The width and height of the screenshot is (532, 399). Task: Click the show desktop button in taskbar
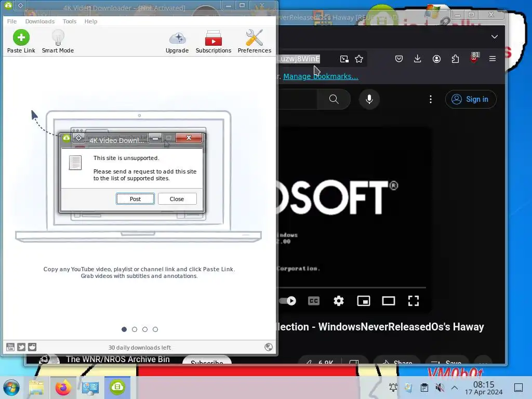pos(518,388)
